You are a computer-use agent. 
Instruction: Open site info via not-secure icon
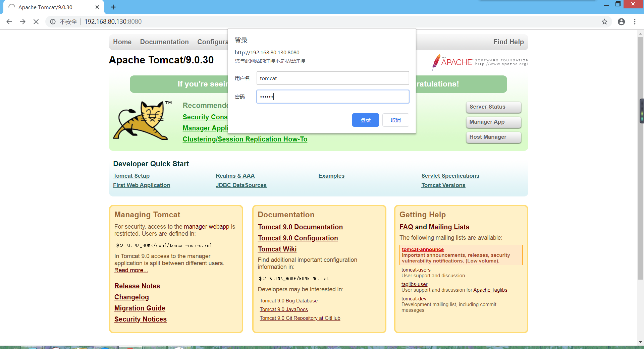(x=53, y=22)
